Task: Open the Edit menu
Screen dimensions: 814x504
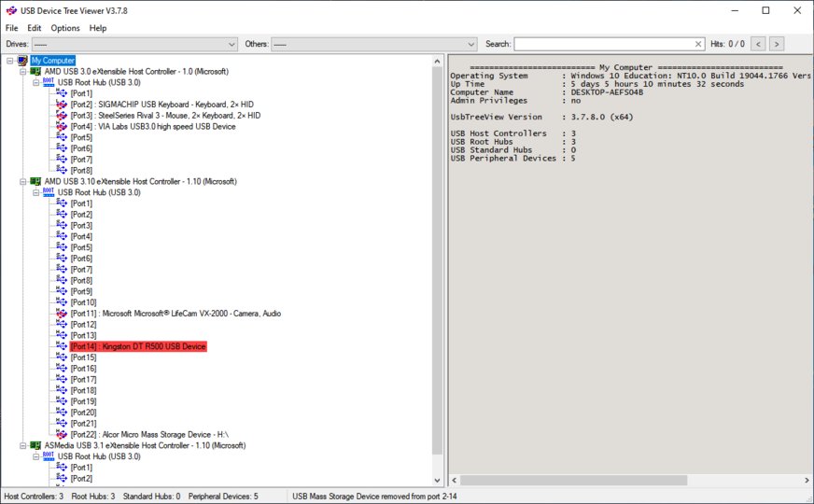Action: click(35, 28)
